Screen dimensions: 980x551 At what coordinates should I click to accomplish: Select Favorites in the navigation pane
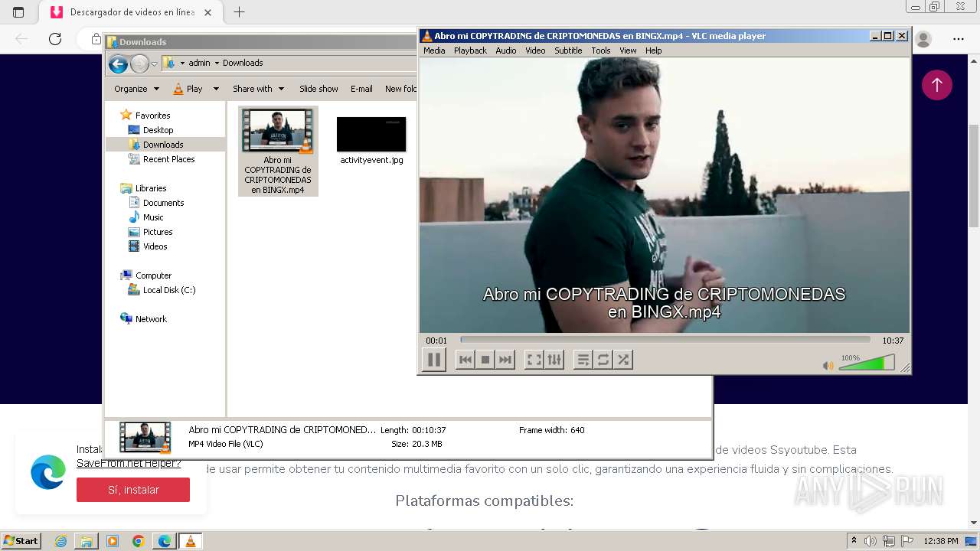click(152, 116)
